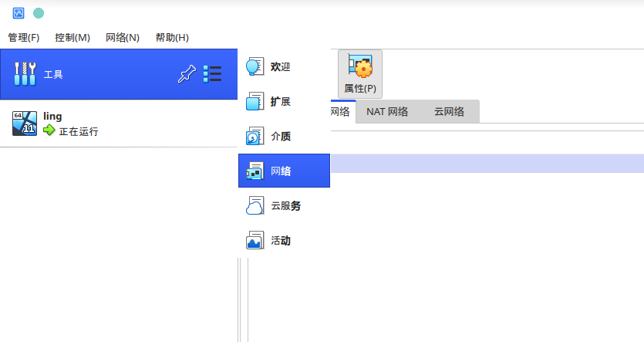Image resolution: width=644 pixels, height=342 pixels.
Task: Open the 云服务 cloud services item
Action: point(284,206)
